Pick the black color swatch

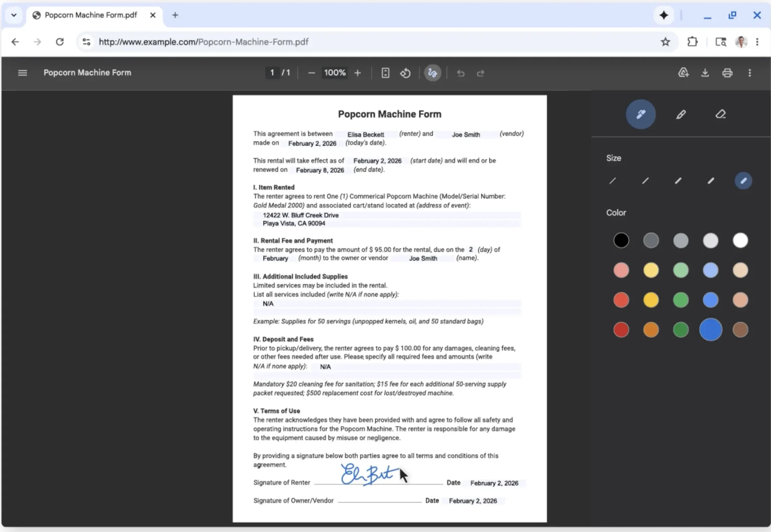[621, 240]
